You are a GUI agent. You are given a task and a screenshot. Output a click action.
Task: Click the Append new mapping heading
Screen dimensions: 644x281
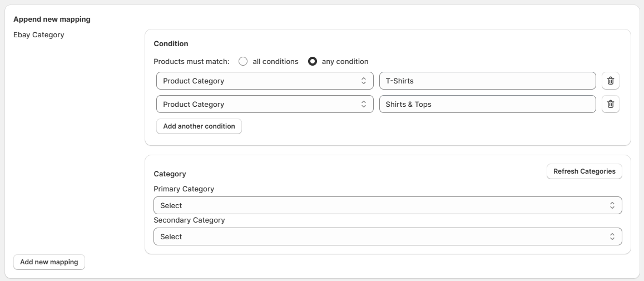click(x=52, y=19)
